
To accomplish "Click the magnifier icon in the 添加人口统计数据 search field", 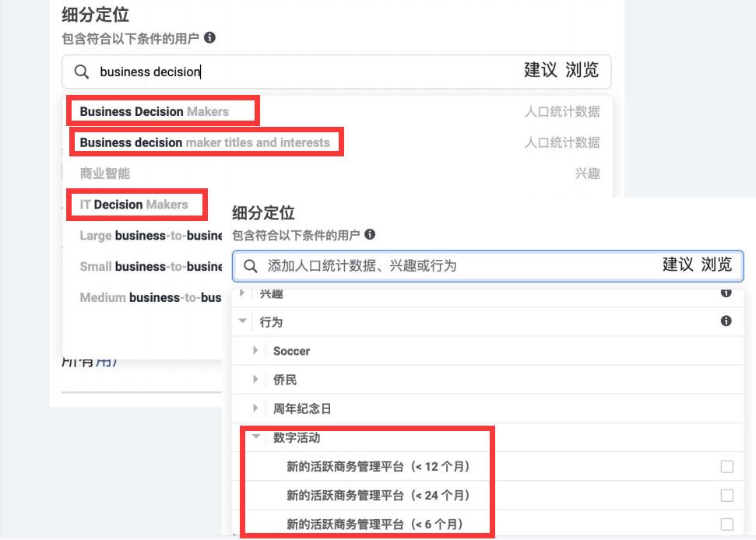I will pos(251,265).
